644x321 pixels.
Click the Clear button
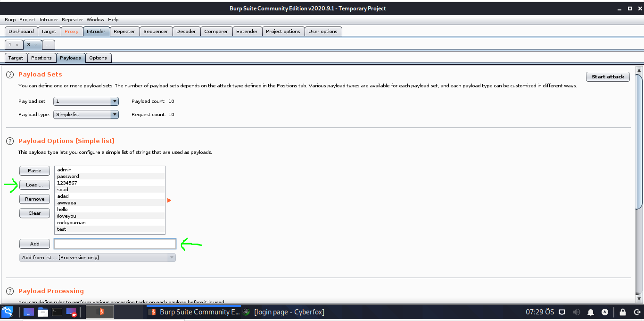coord(34,213)
